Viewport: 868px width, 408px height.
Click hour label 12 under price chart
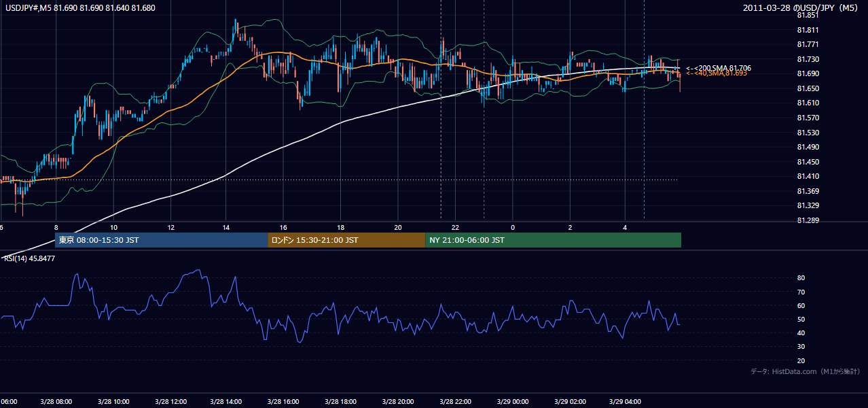[170, 227]
